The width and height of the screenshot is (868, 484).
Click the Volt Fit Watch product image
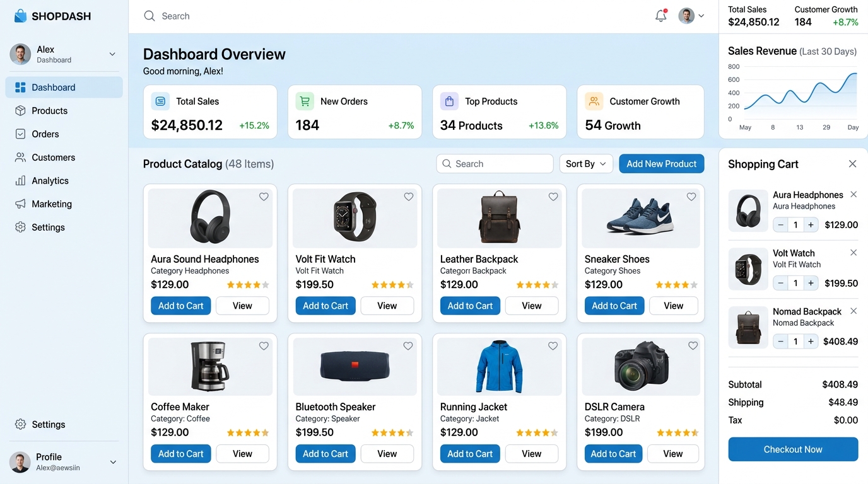point(355,218)
